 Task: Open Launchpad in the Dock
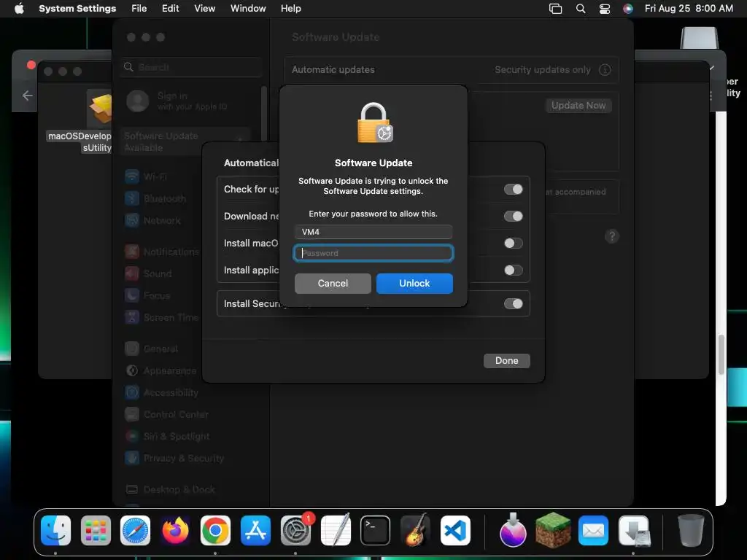(x=96, y=531)
